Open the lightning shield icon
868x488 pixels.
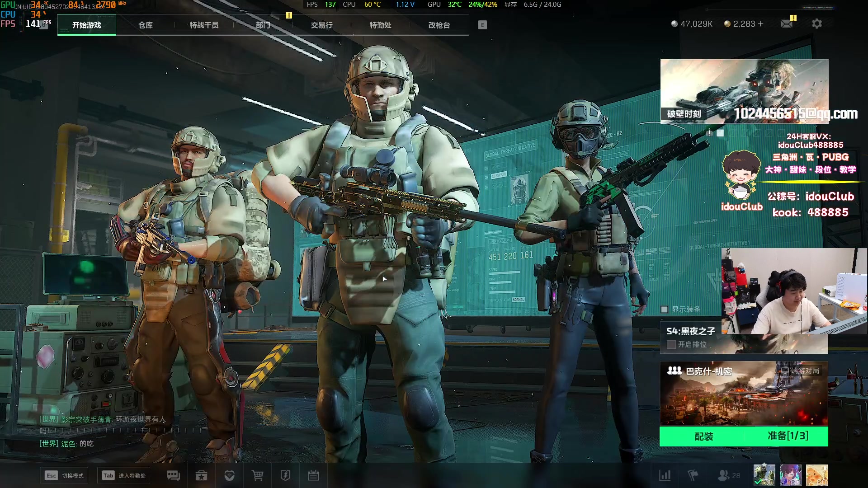tap(285, 475)
